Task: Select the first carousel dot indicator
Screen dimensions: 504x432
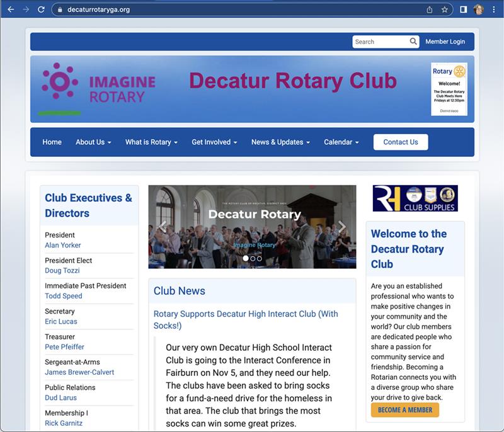Action: 246,258
